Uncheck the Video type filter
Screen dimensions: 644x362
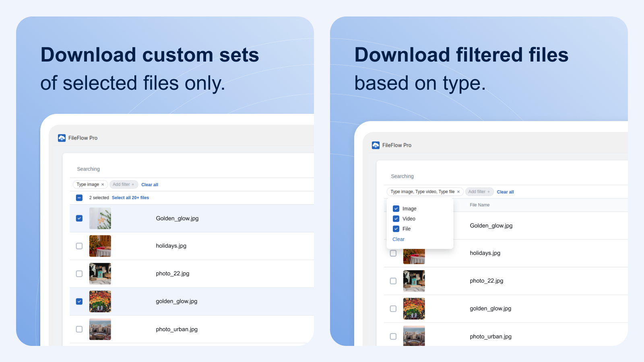(x=396, y=218)
